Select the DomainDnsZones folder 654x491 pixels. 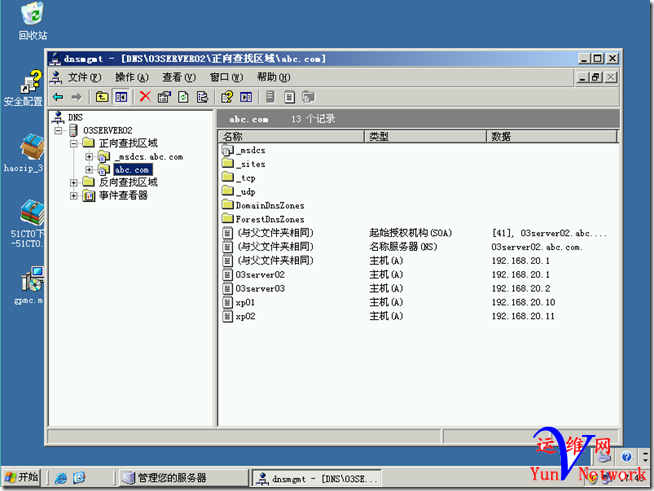pyautogui.click(x=270, y=206)
